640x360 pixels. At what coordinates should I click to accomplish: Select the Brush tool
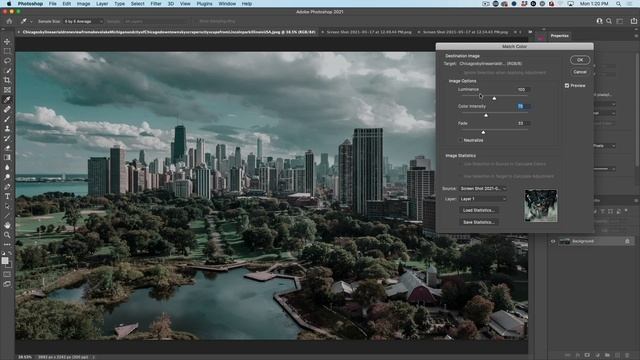(7, 119)
